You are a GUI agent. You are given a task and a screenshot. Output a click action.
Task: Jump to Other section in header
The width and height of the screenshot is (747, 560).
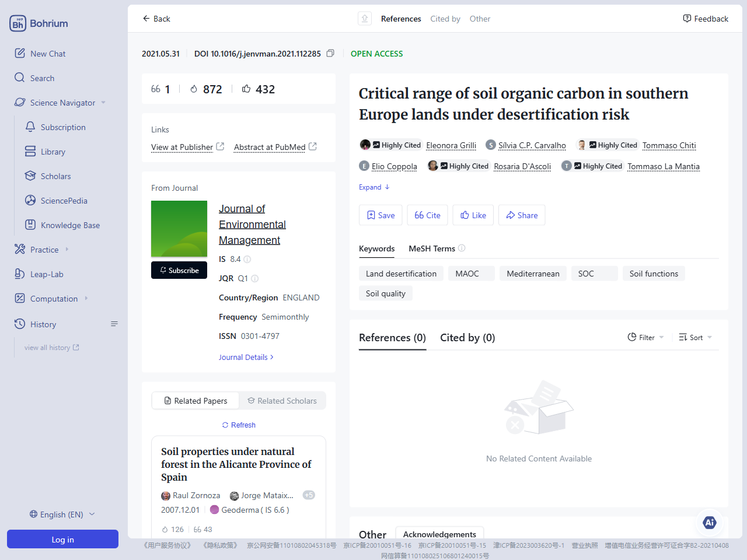pyautogui.click(x=480, y=19)
